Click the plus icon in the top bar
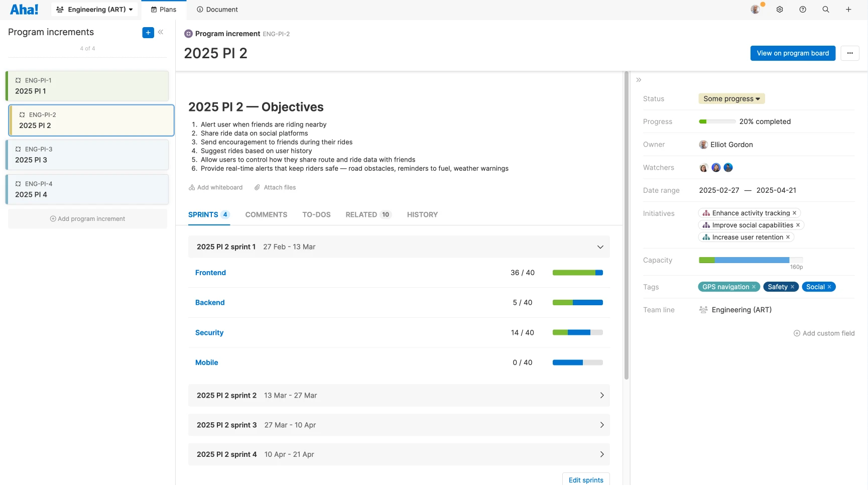This screenshot has width=868, height=490. pos(848,9)
